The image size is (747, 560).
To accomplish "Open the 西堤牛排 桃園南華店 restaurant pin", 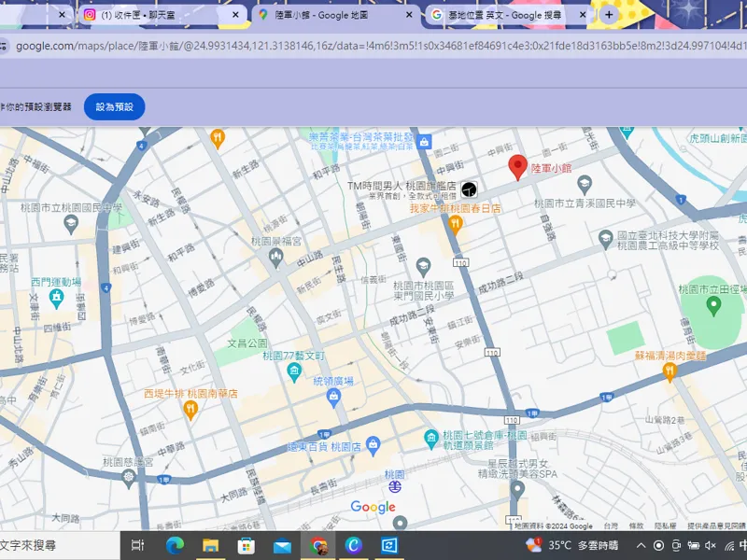I will coord(190,411).
